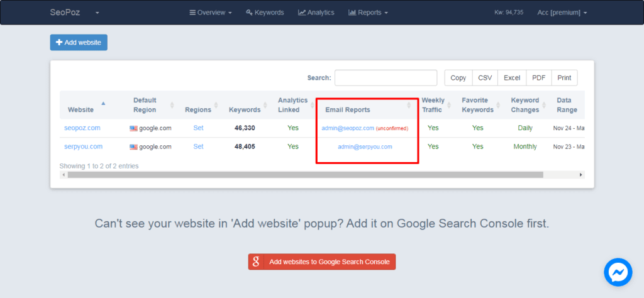This screenshot has height=298, width=644.
Task: Click the Nov 24 data range cell
Action: point(569,128)
